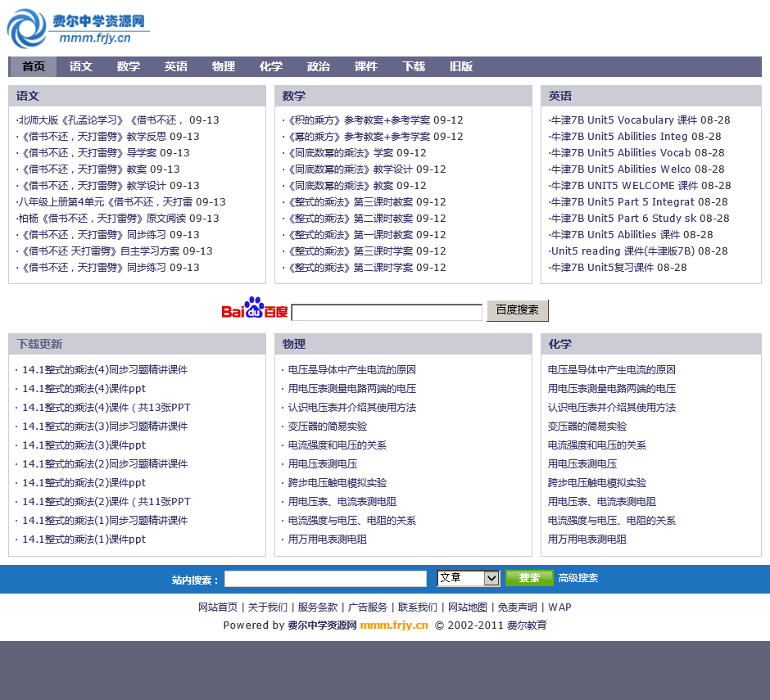Open 北师大版《孔孟论学习》article link

[100, 120]
